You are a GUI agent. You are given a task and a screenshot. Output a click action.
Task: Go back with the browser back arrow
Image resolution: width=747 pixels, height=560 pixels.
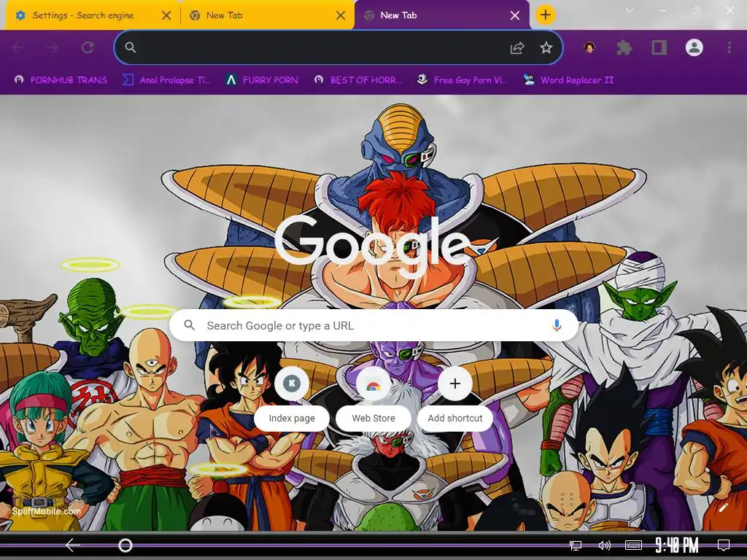tap(18, 47)
